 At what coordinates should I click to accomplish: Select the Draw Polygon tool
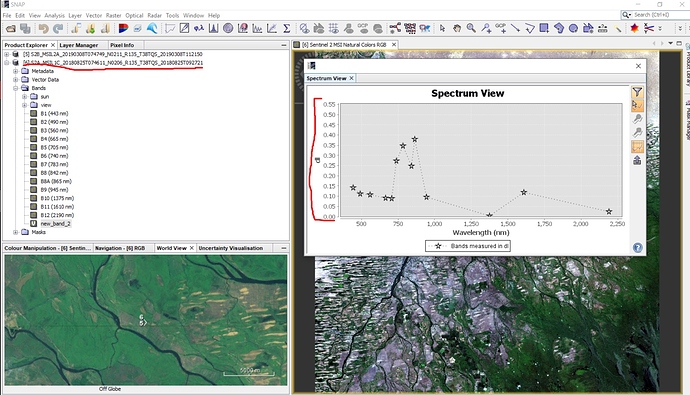(558, 29)
